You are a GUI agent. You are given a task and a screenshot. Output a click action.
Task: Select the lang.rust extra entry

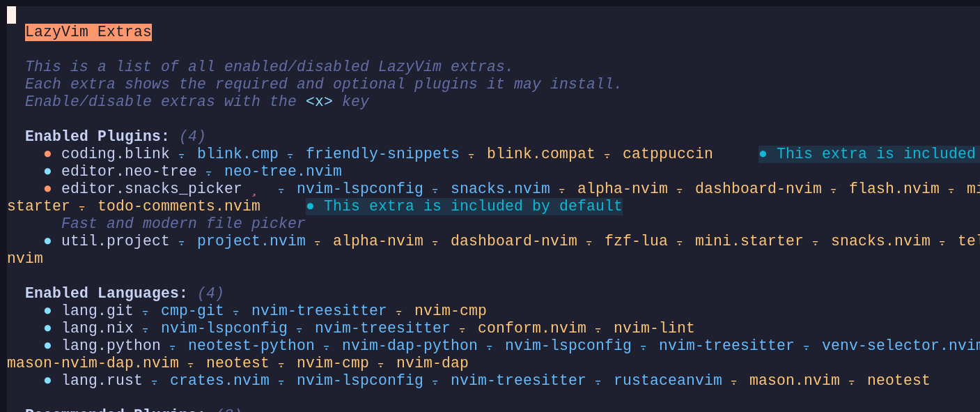tap(102, 381)
